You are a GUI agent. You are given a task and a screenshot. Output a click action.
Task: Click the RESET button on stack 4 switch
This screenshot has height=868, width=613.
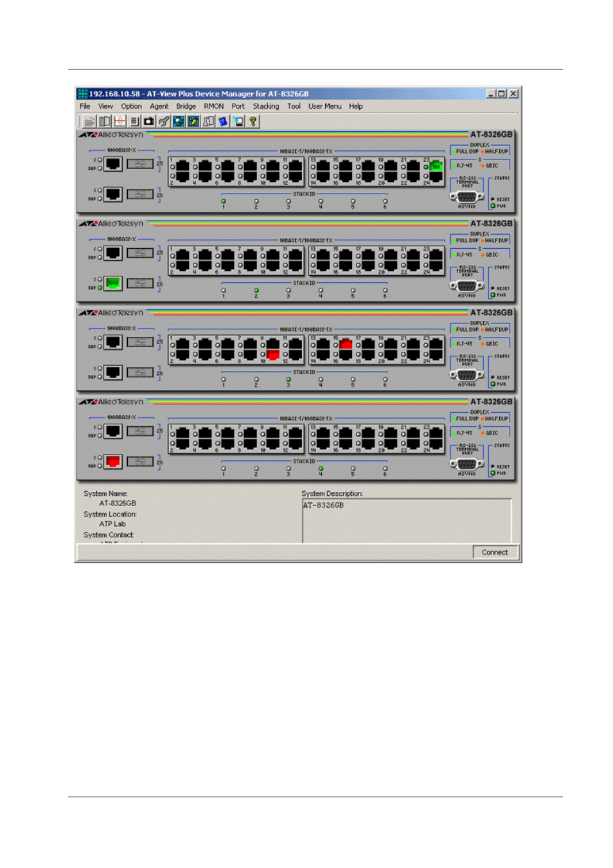pyautogui.click(x=493, y=467)
